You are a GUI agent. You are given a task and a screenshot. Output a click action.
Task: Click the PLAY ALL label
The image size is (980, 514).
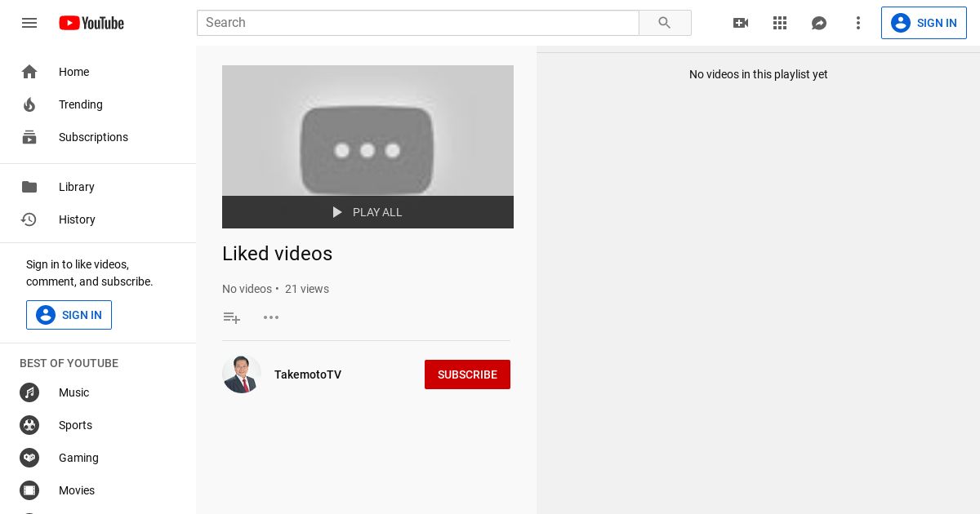click(x=377, y=212)
